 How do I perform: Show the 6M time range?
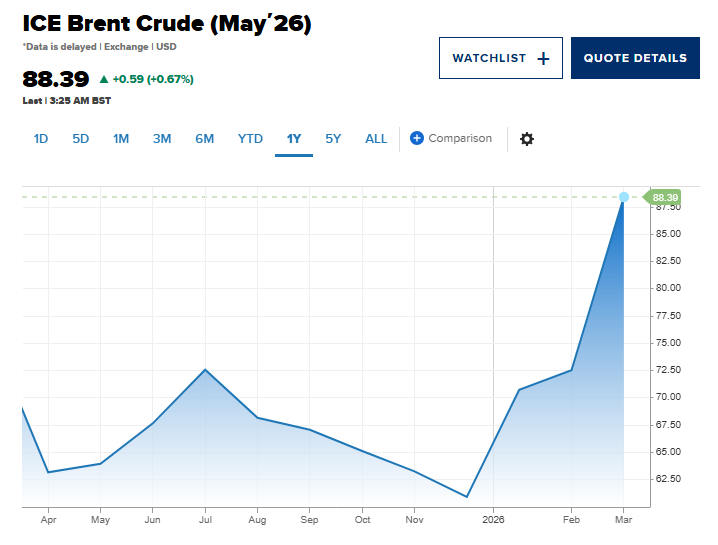coord(205,139)
